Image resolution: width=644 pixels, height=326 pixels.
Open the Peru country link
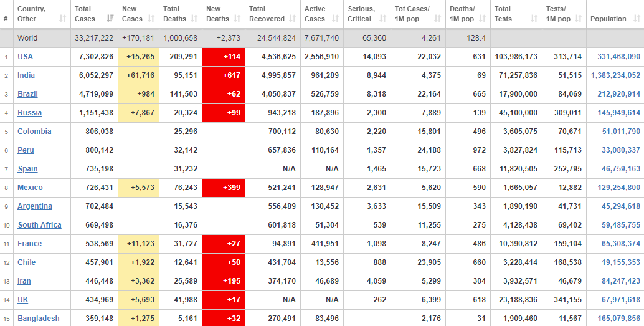point(26,150)
